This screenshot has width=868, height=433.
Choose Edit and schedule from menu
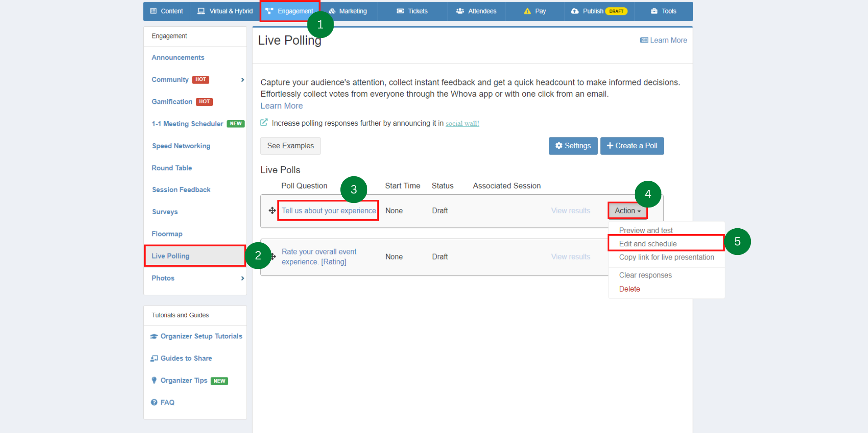coord(647,244)
